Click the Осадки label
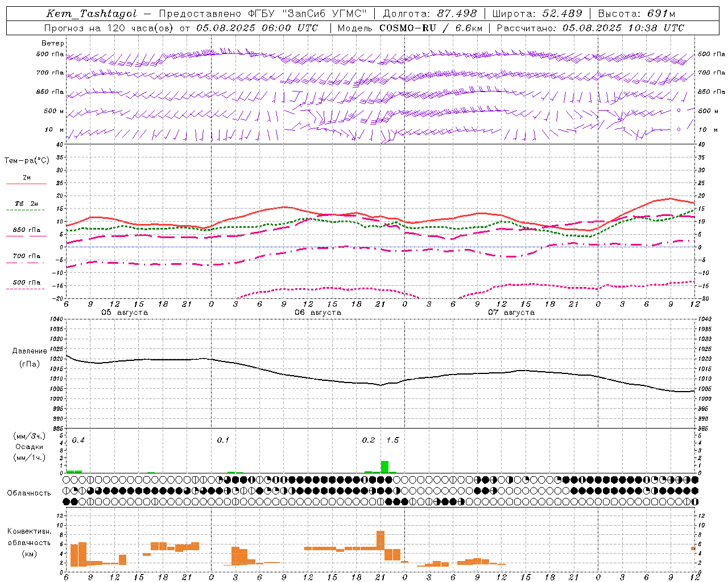 tap(30, 447)
